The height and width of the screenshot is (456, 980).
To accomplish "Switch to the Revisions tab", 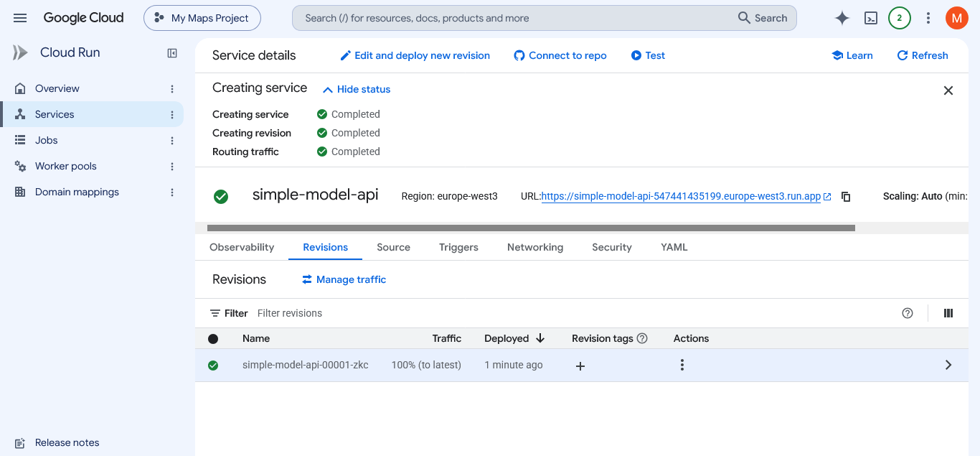I will (326, 247).
